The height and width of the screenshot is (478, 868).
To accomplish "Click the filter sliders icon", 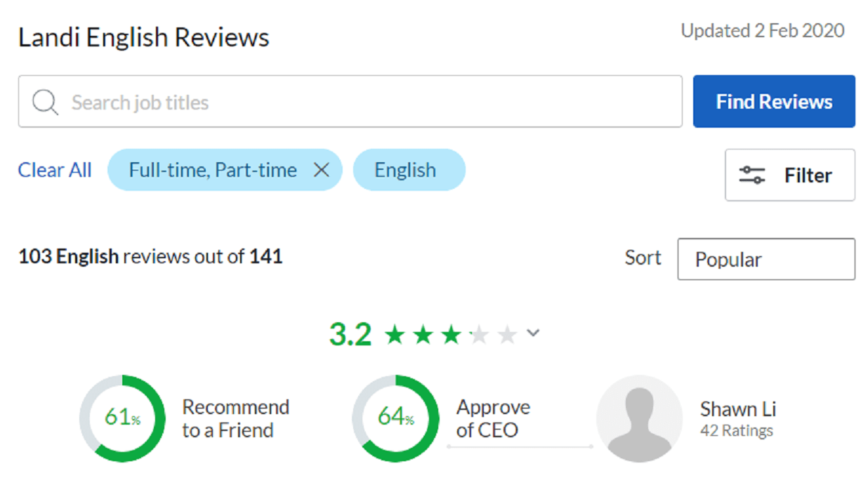I will 752,175.
